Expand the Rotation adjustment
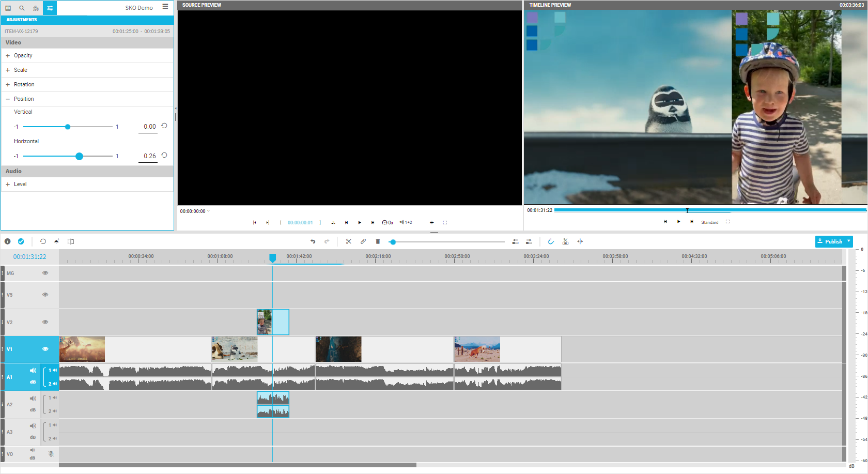This screenshot has height=474, width=868. (x=8, y=85)
